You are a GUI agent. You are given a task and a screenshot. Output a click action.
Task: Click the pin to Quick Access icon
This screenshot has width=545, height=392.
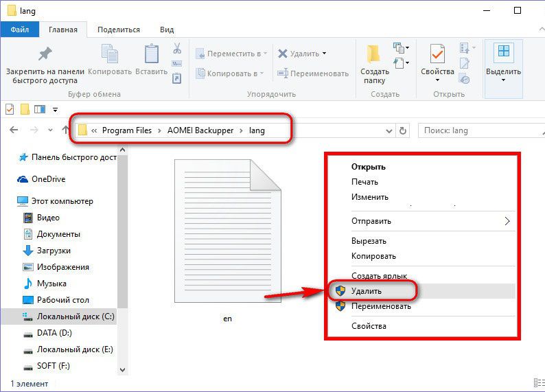(44, 54)
